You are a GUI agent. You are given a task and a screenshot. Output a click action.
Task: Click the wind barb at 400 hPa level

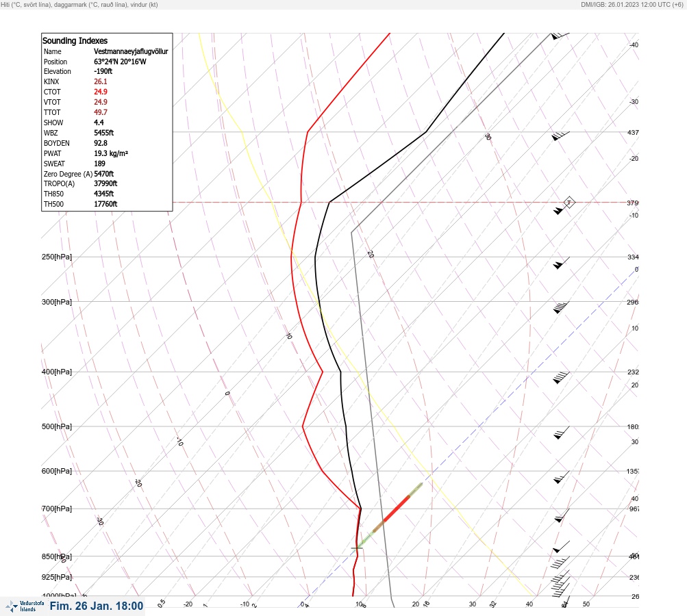(x=561, y=377)
